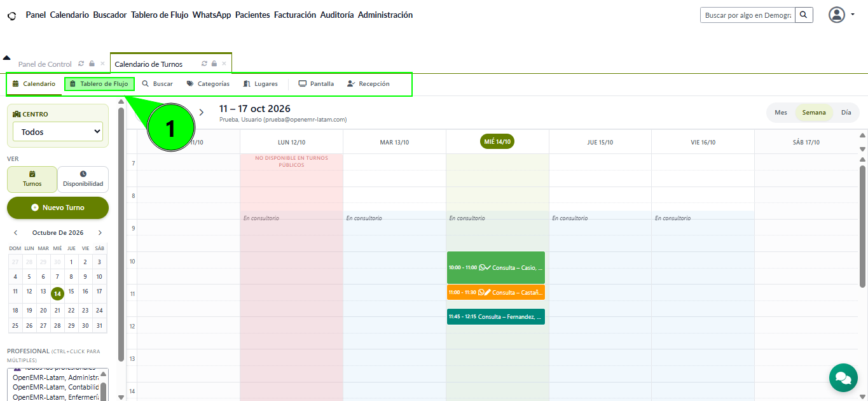The image size is (868, 401).
Task: Advance to next week with chevron
Action: pyautogui.click(x=202, y=112)
